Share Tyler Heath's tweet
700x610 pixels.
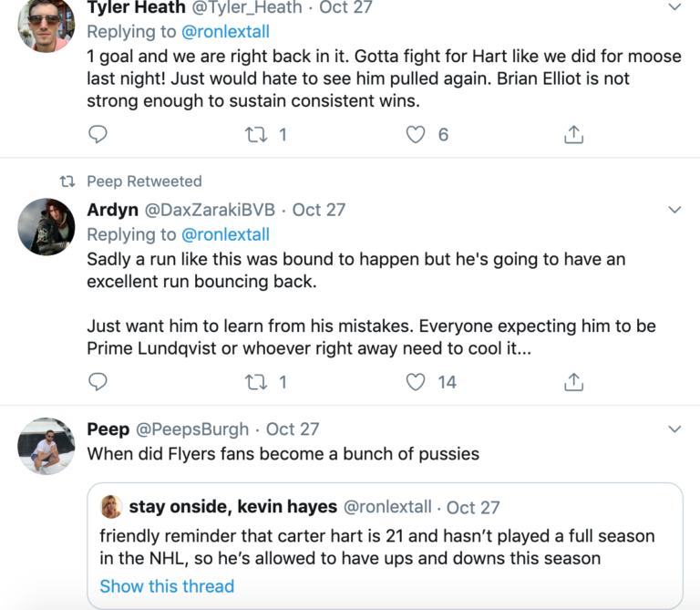[x=573, y=135]
